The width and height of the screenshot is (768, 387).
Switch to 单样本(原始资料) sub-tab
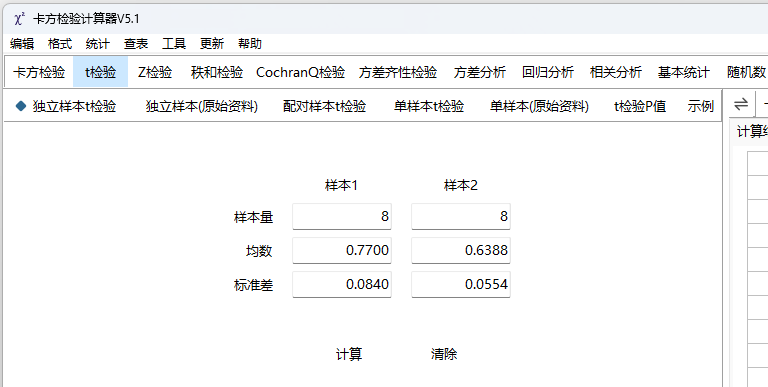coord(539,106)
